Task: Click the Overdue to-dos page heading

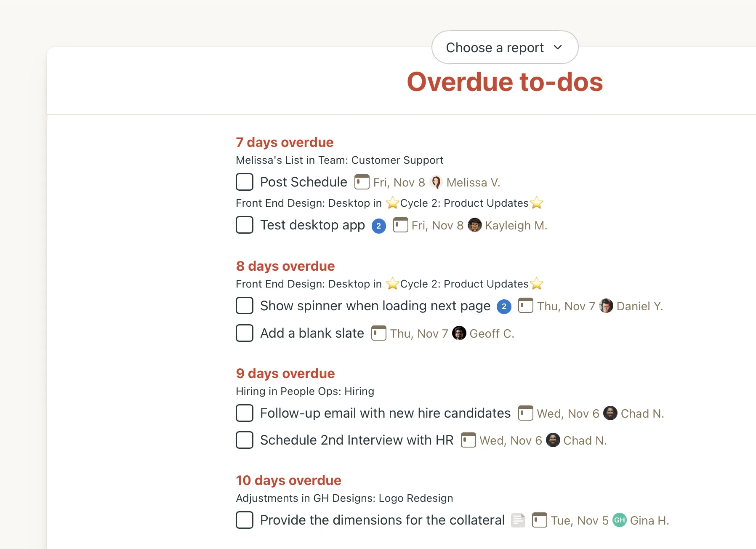Action: click(x=505, y=82)
